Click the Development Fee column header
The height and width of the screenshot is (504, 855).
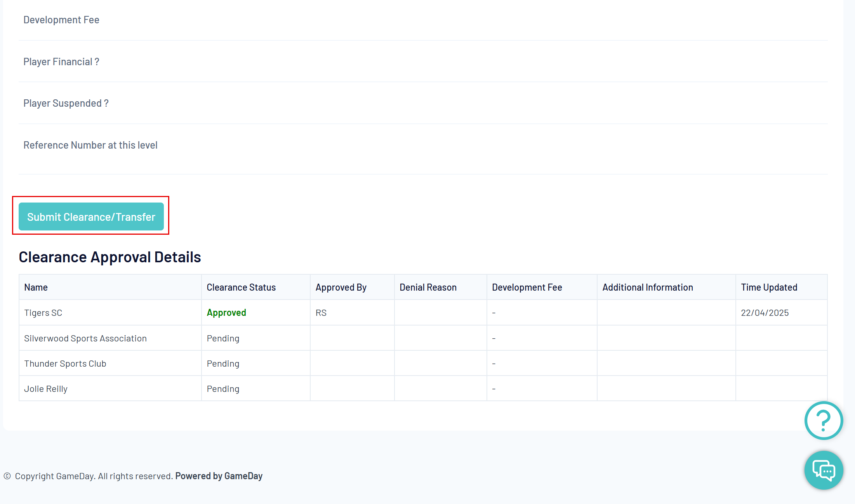(527, 288)
